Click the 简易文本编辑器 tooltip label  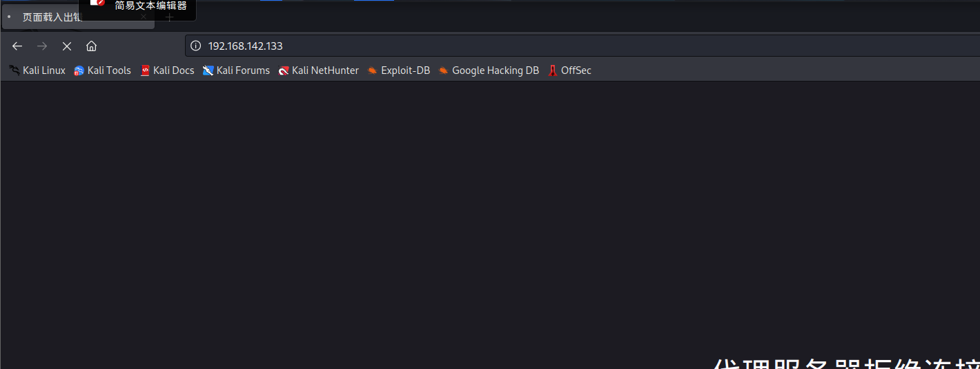pos(150,6)
